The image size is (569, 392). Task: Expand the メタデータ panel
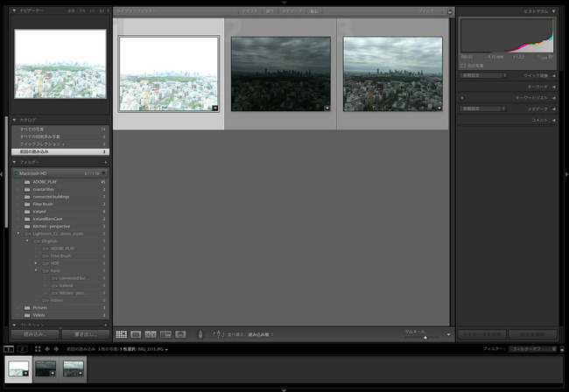coord(554,108)
